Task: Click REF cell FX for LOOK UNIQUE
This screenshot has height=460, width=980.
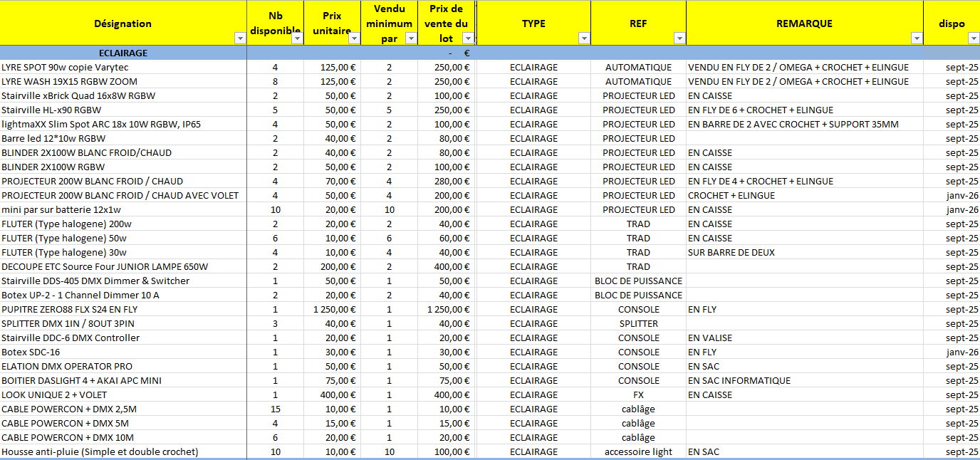Action: tap(639, 394)
